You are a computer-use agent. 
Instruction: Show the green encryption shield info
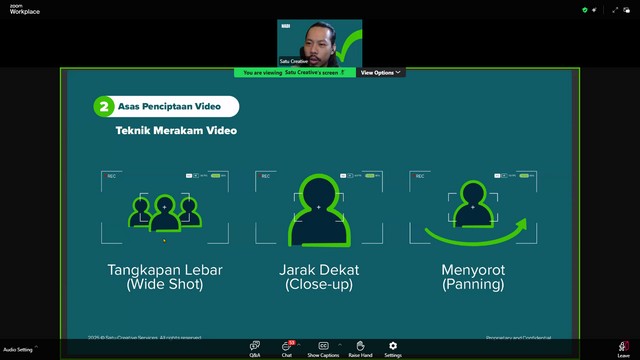point(584,10)
